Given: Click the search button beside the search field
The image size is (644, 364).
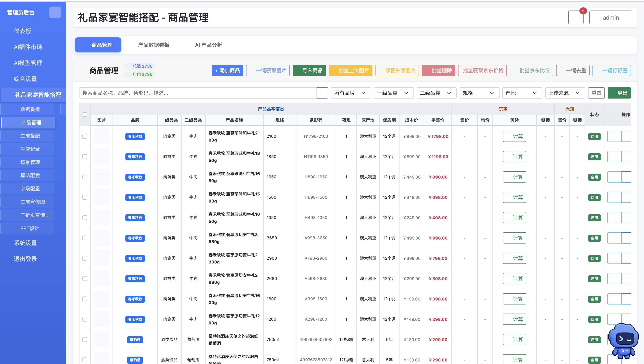Looking at the screenshot, I should [322, 93].
